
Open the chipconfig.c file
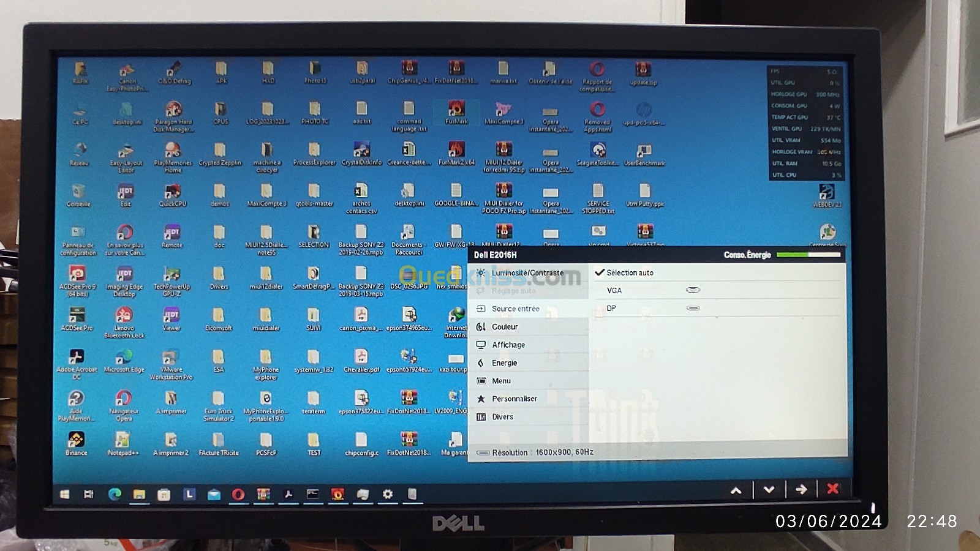tap(361, 444)
